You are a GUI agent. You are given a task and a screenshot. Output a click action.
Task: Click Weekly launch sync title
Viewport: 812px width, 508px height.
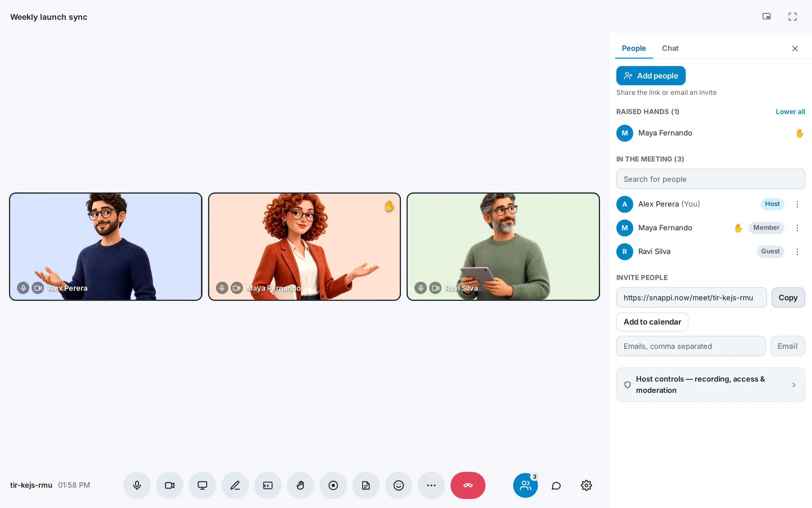(x=49, y=17)
